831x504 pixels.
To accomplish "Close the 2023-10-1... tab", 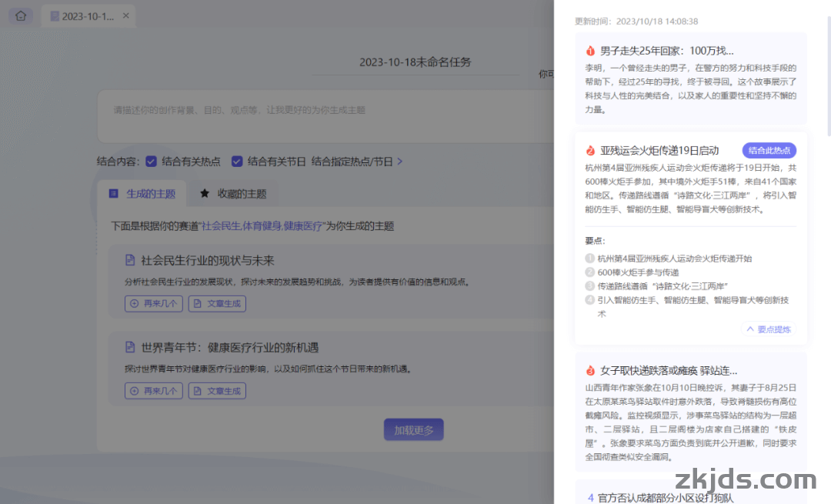I will [125, 16].
